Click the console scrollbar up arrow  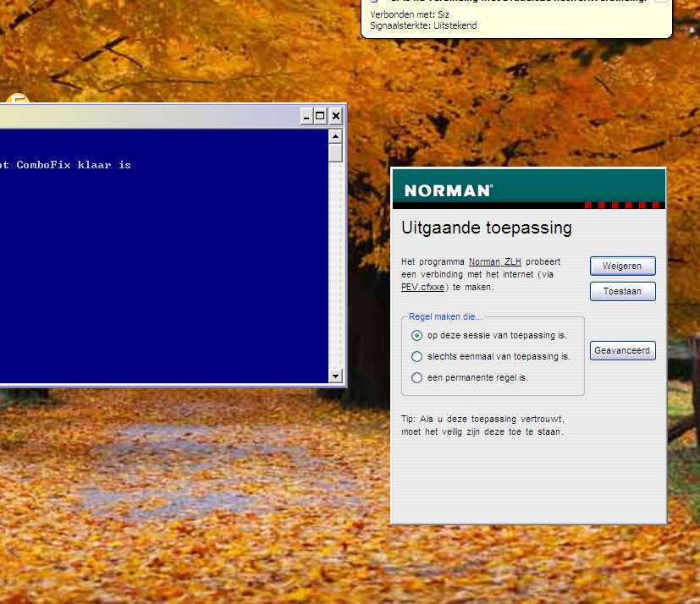(336, 135)
